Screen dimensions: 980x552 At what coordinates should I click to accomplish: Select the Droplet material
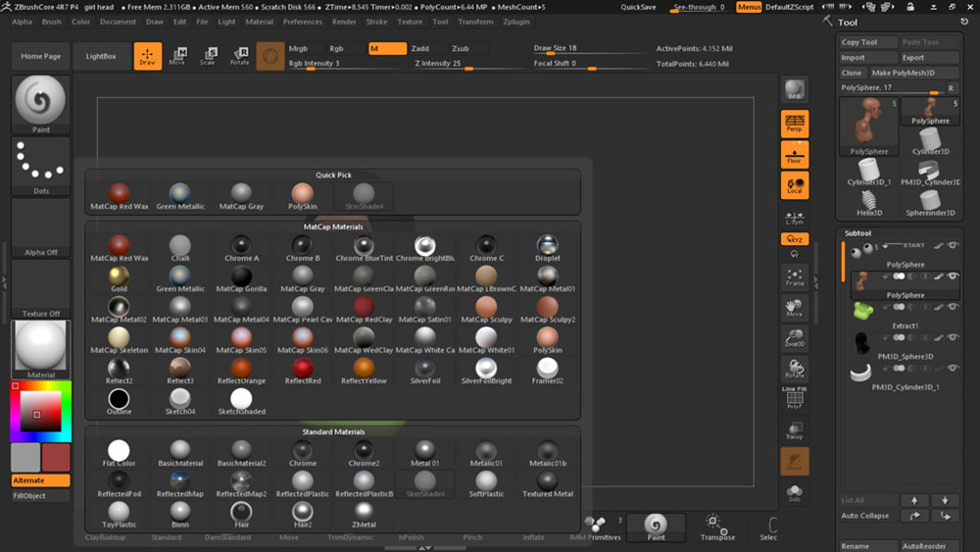(548, 249)
